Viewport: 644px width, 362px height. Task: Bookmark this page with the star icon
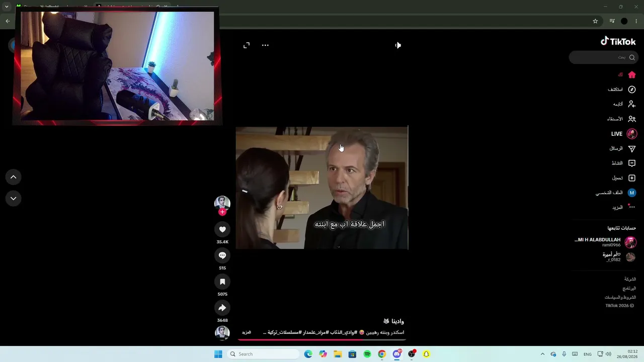595,21
